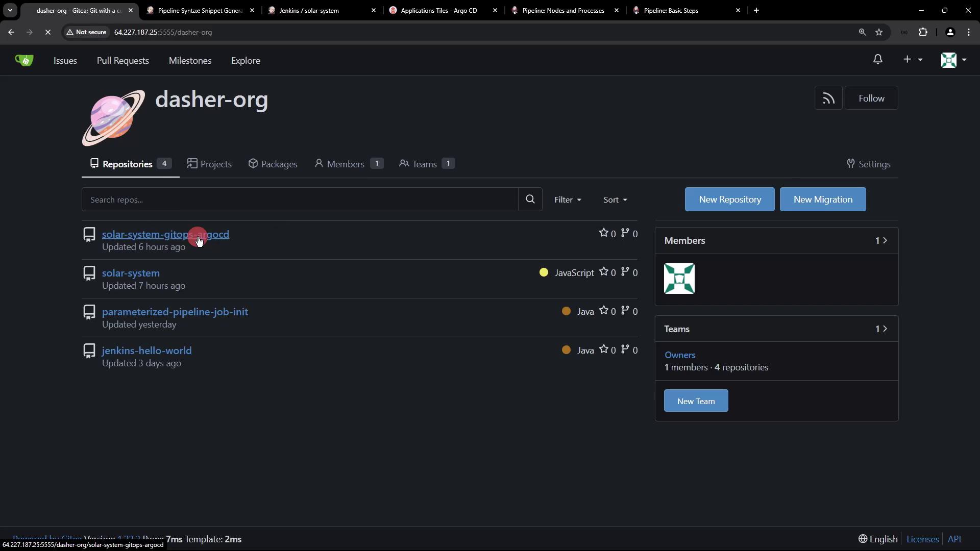Screen dimensions: 980x551
Task: Switch to the Packages tab
Action: point(273,164)
